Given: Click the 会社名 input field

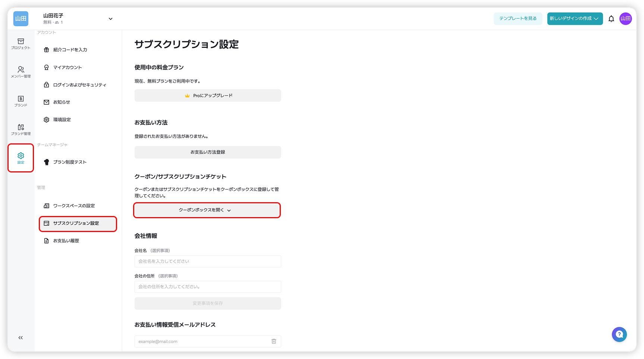Looking at the screenshot, I should 207,261.
